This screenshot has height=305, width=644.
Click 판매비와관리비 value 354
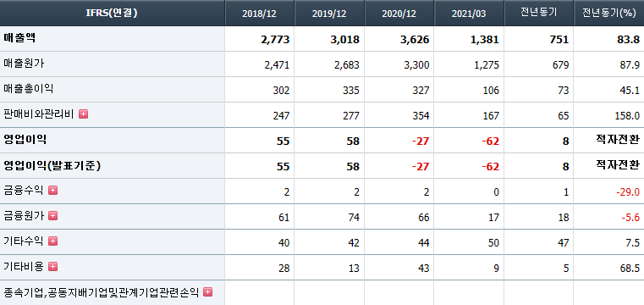click(421, 116)
